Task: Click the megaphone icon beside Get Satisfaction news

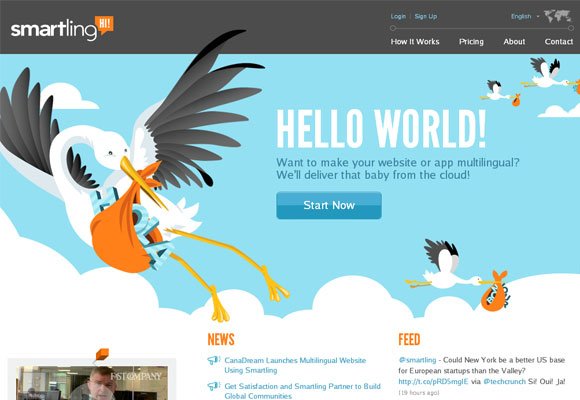Action: click(x=213, y=386)
